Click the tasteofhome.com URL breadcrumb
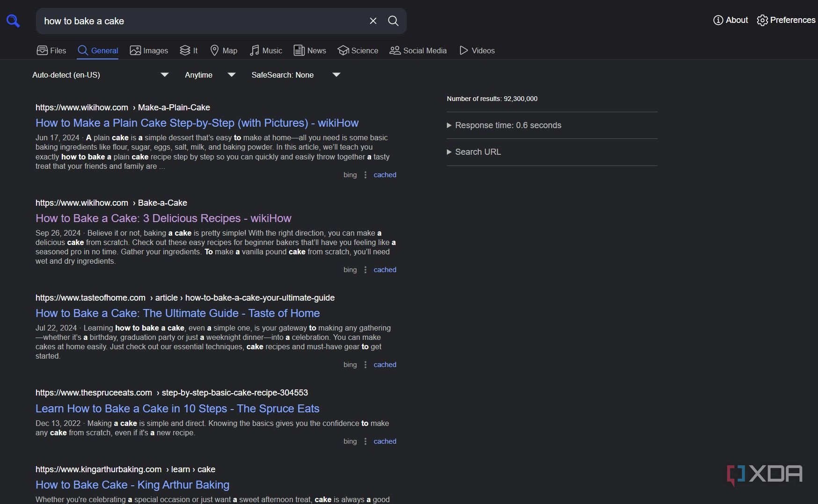The height and width of the screenshot is (504, 818). pos(185,298)
